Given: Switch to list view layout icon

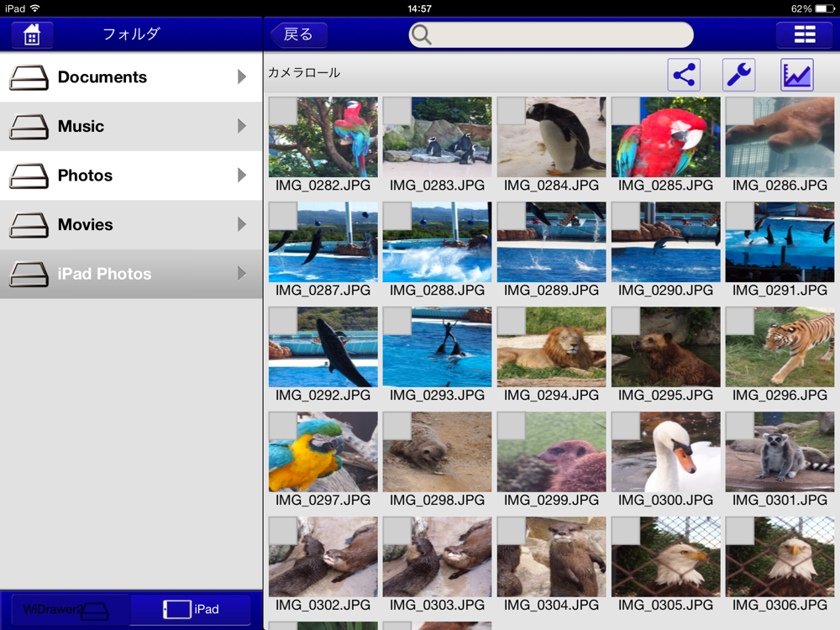Looking at the screenshot, I should [x=804, y=34].
